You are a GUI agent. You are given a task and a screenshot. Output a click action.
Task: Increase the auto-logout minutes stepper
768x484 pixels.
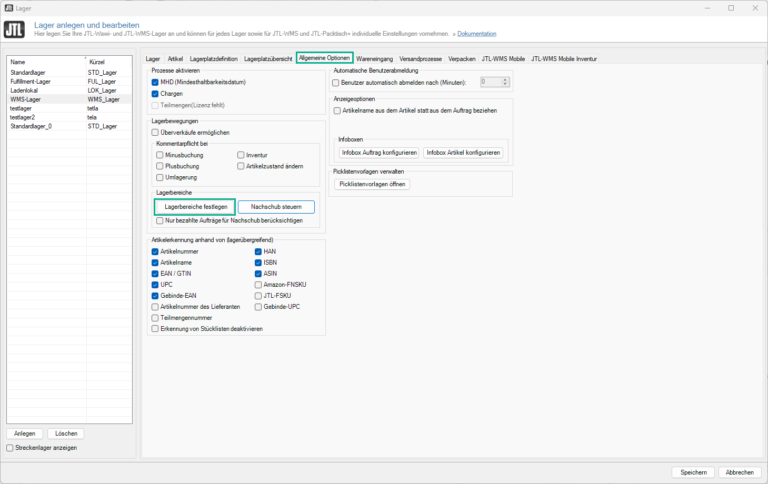(x=506, y=80)
